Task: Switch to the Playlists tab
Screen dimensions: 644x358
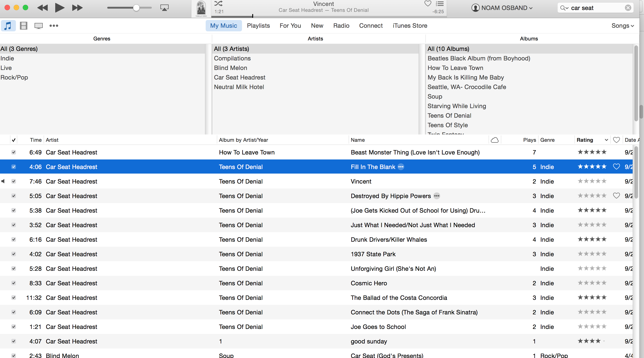Action: pyautogui.click(x=258, y=25)
